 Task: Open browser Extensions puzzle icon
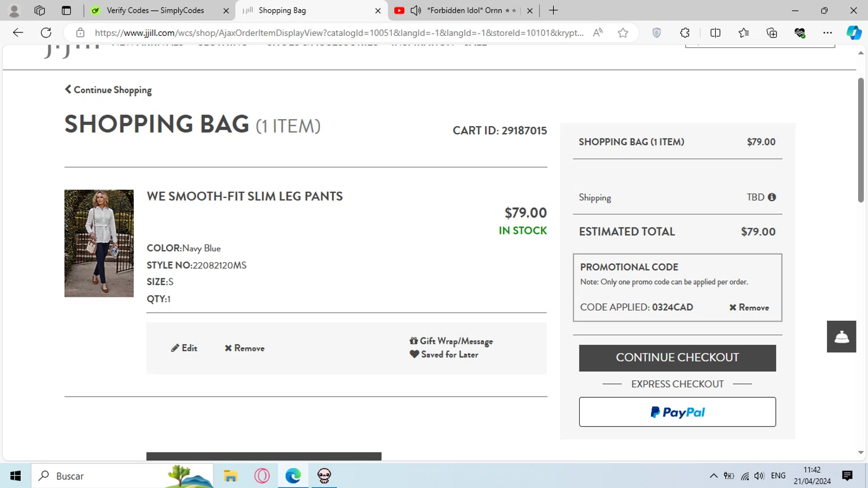tap(685, 33)
